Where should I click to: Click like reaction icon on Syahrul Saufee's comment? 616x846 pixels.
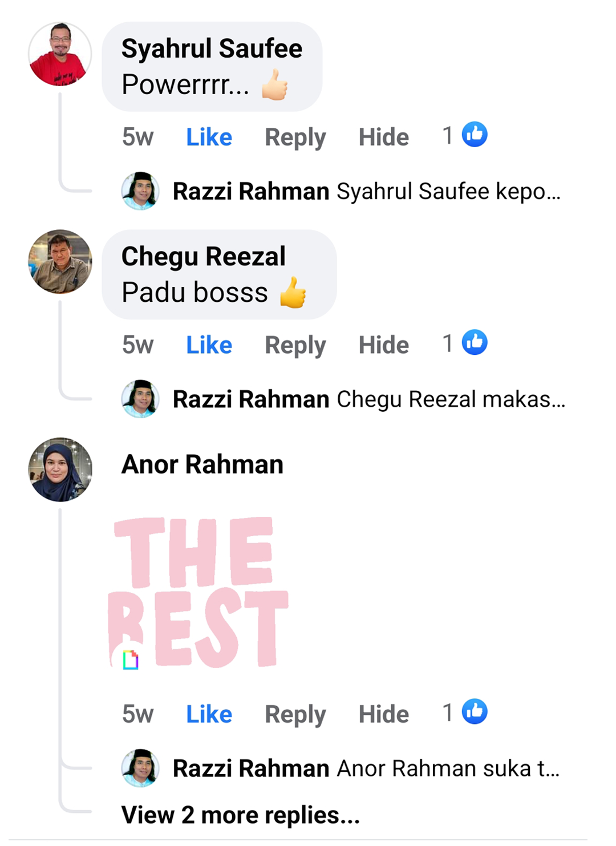(475, 135)
